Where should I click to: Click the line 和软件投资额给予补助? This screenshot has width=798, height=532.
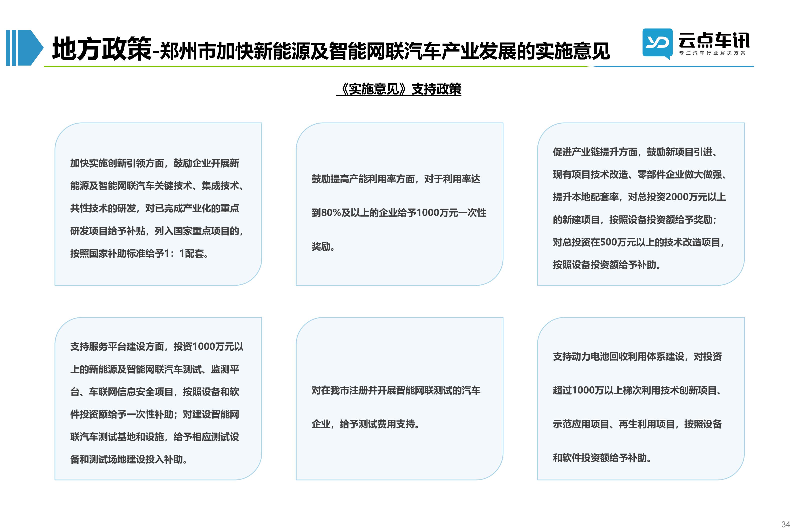pyautogui.click(x=602, y=458)
